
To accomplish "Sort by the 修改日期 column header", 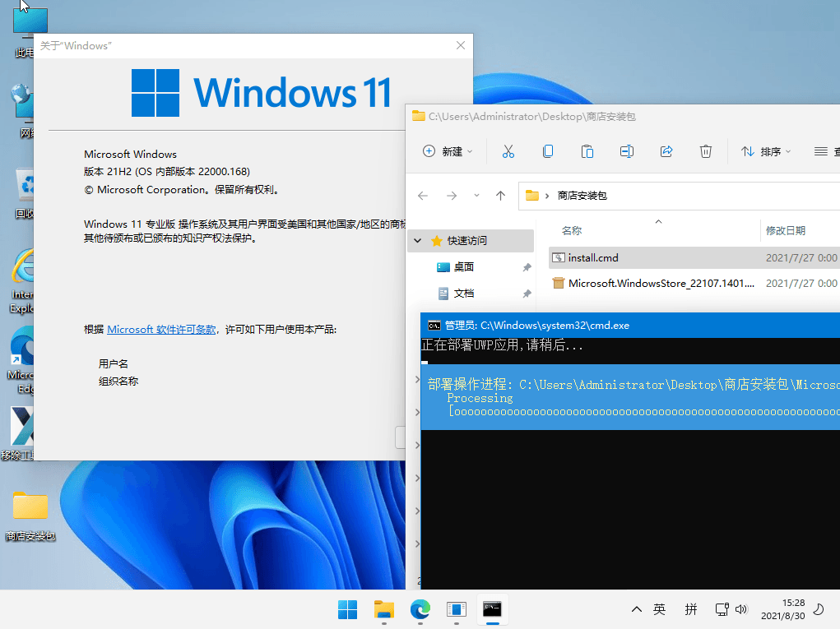I will point(786,231).
